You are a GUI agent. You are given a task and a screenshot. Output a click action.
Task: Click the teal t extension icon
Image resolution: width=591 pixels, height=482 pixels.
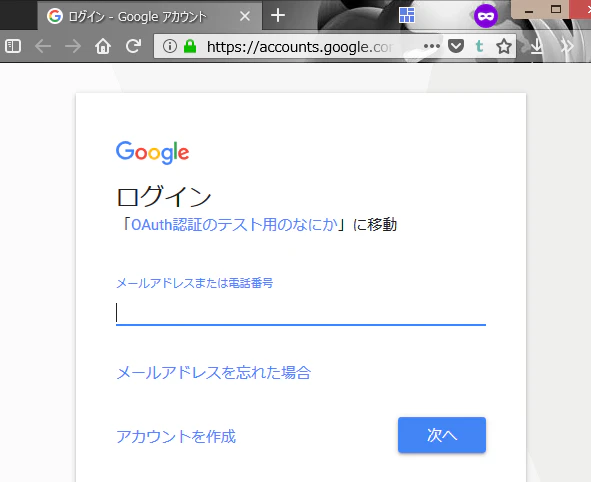479,46
